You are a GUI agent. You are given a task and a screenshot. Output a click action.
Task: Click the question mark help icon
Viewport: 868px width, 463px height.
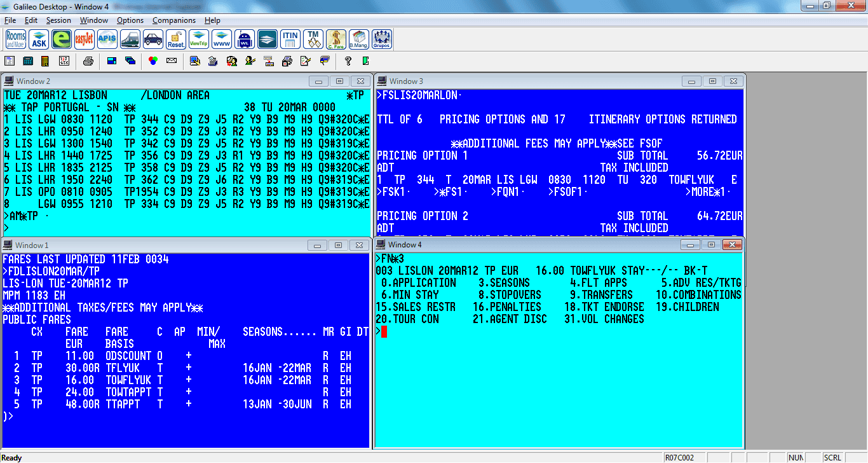pos(348,61)
